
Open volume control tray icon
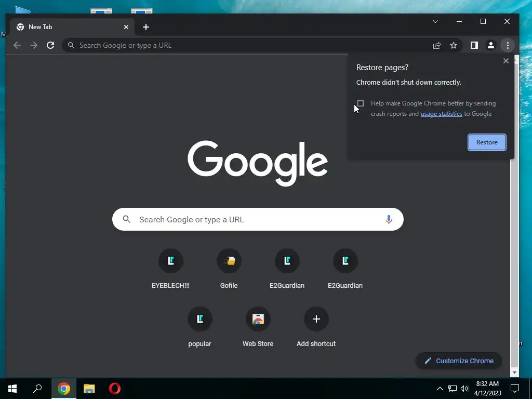coord(464,389)
